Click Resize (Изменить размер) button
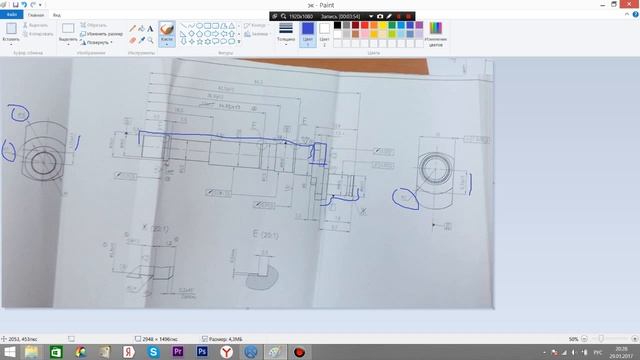 (102, 34)
